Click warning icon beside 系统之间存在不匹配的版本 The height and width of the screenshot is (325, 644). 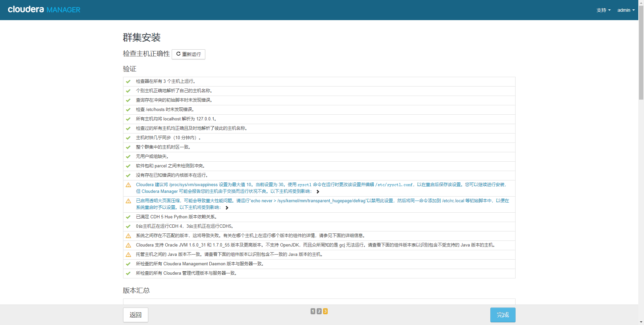[128, 236]
